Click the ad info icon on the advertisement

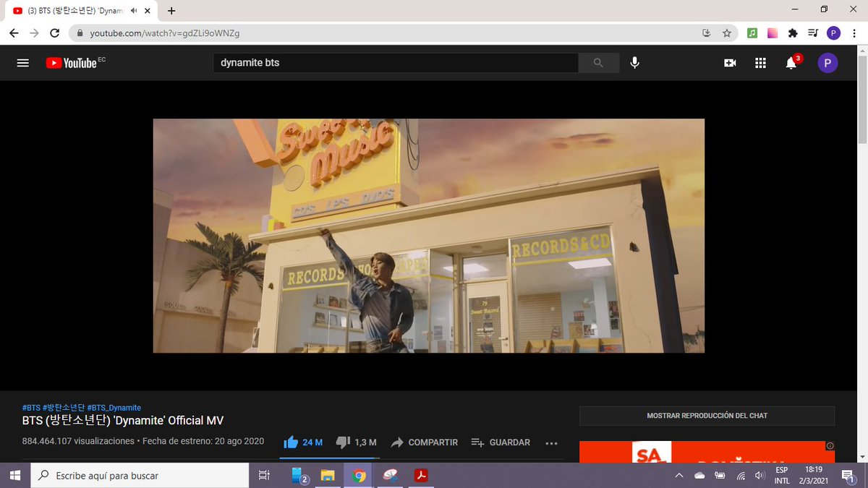click(830, 445)
